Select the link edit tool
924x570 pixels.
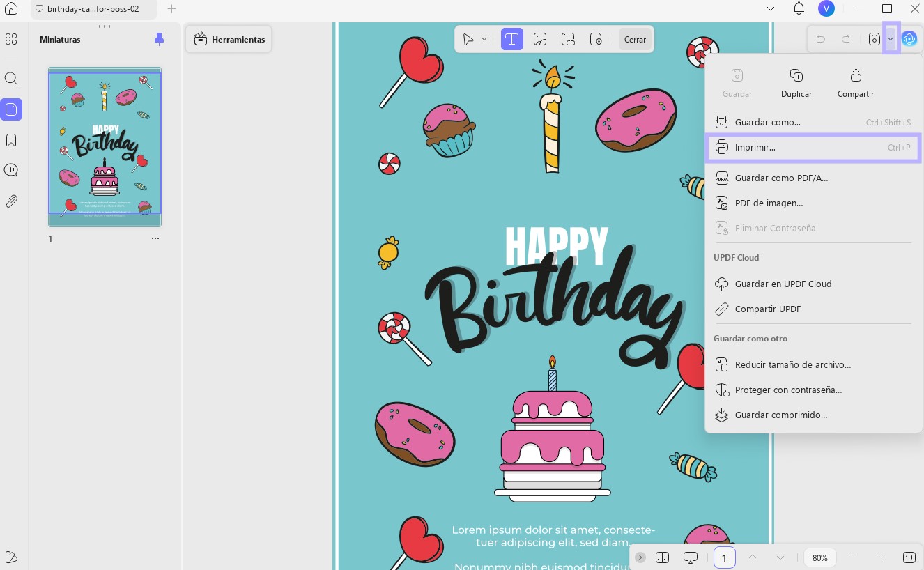(x=568, y=40)
